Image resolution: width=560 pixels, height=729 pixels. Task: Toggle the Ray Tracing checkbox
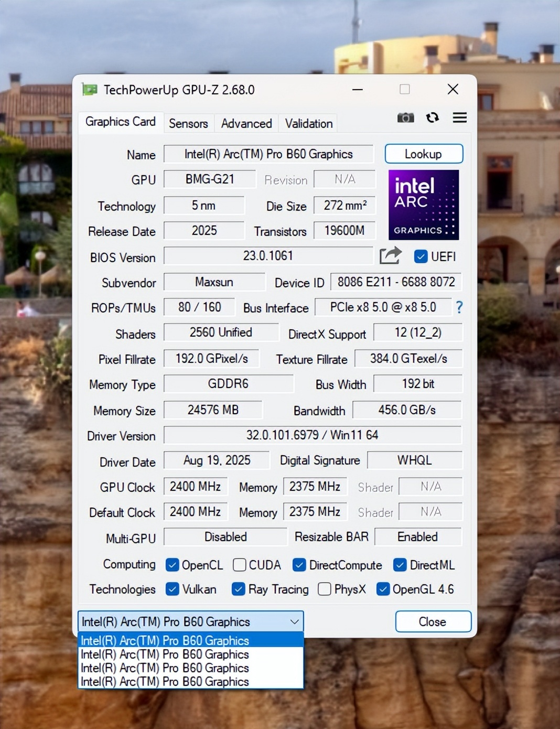click(x=239, y=589)
